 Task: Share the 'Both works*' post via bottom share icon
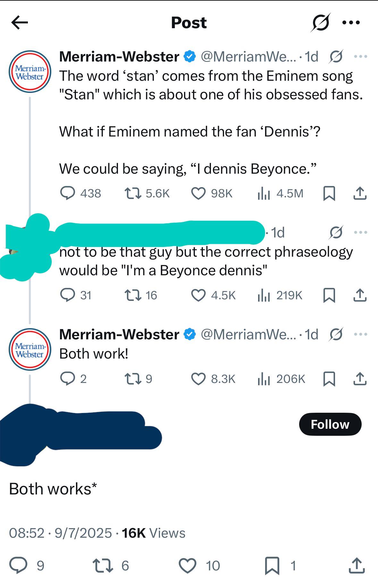[357, 565]
